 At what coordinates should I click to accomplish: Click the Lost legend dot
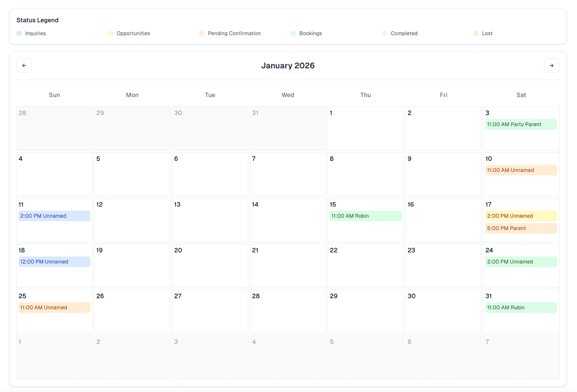[476, 33]
